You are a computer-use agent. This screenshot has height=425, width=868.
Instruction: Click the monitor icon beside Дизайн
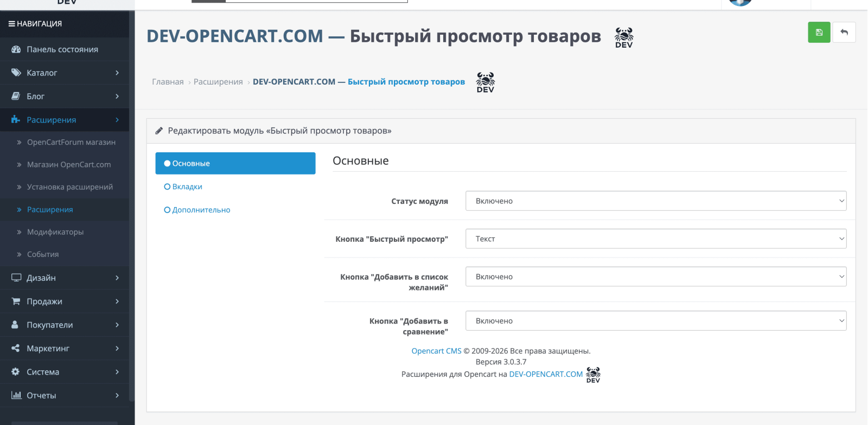(16, 278)
